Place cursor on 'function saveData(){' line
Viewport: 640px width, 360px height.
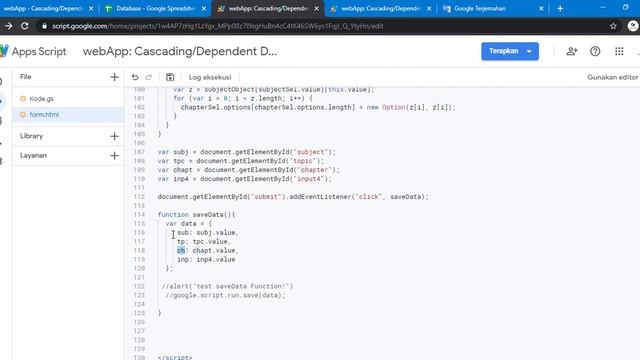coord(196,215)
